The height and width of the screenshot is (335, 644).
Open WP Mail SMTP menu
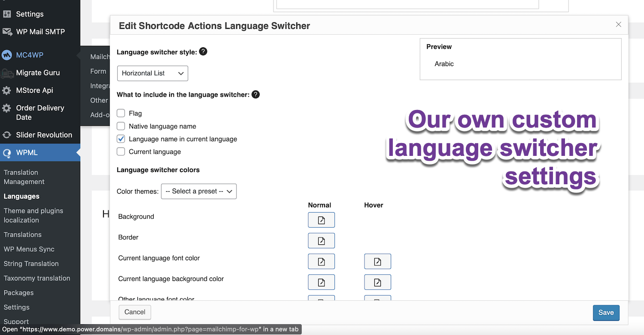click(x=40, y=32)
